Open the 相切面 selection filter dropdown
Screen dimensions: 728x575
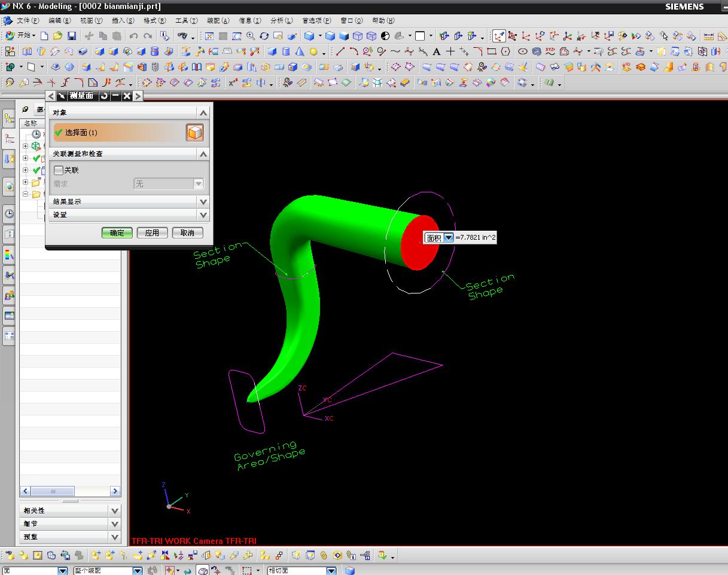(x=331, y=571)
